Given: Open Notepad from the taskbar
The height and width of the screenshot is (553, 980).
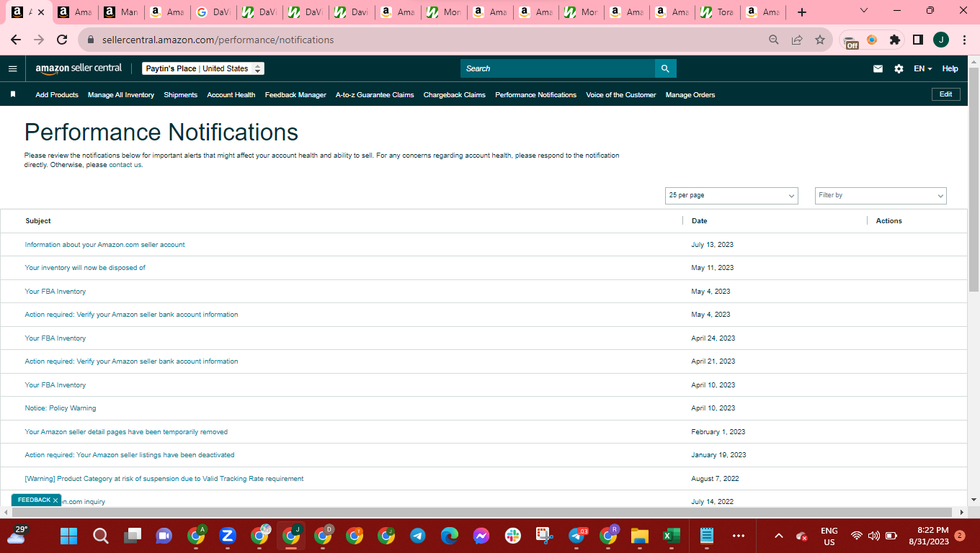Looking at the screenshot, I should 707,536.
